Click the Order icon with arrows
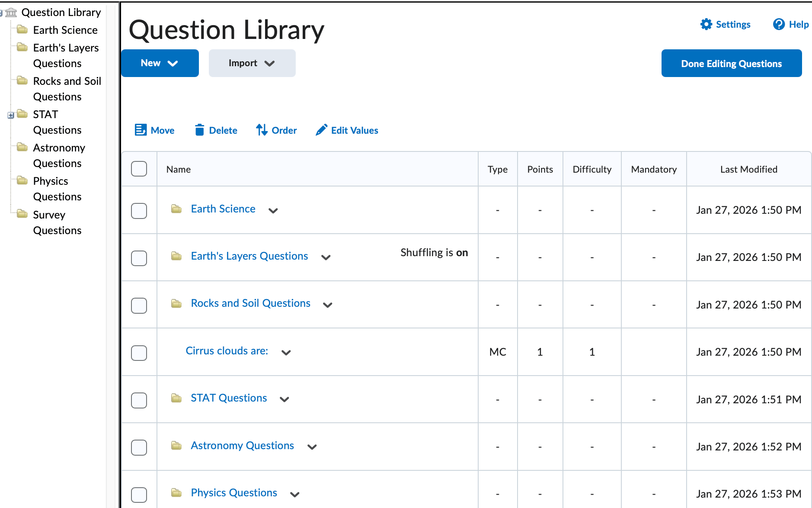The image size is (812, 508). point(261,130)
